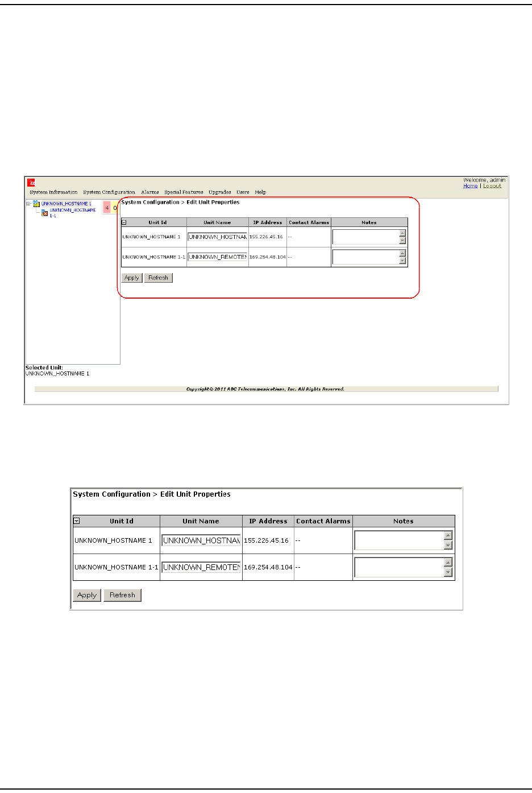
Task: Edit Unit Name field UNKNOWN_REMOTEN in full-page screenshot
Action: click(218, 257)
